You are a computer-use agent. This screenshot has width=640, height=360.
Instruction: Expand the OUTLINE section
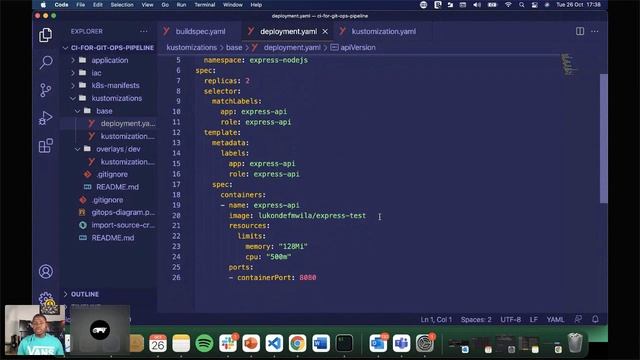click(x=84, y=294)
